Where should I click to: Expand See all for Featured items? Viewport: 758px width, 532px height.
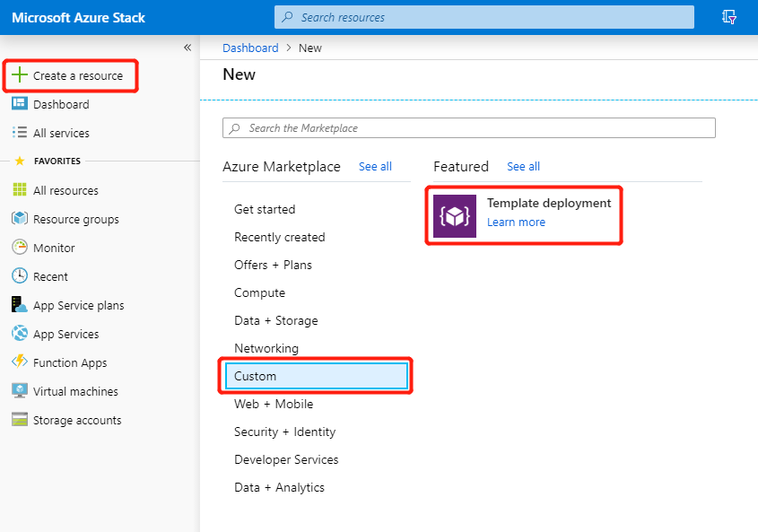click(x=523, y=166)
